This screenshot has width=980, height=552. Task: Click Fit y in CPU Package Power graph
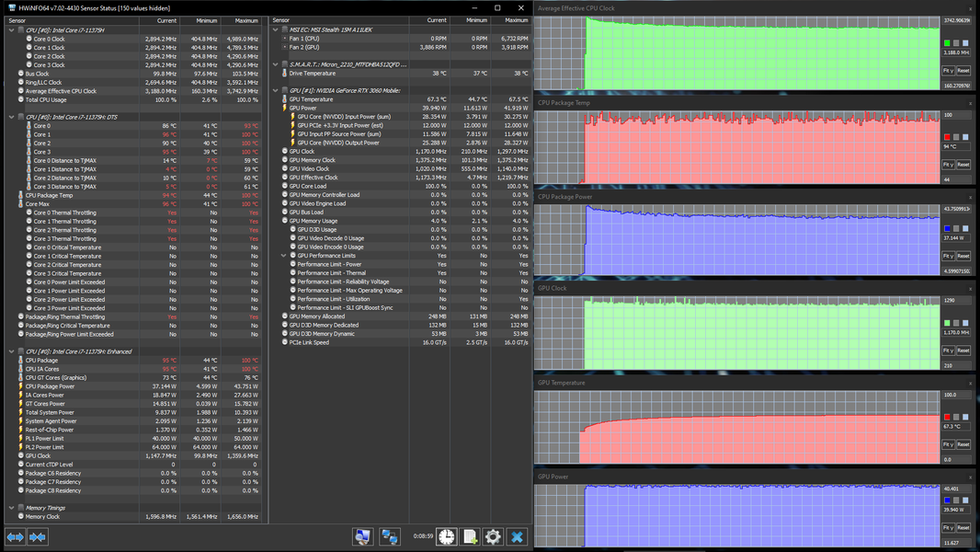click(x=948, y=257)
